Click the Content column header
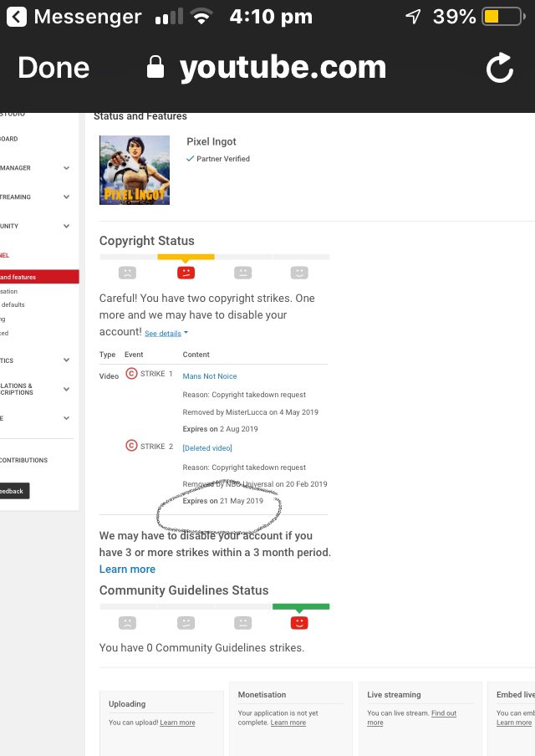This screenshot has height=756, width=535. click(196, 355)
